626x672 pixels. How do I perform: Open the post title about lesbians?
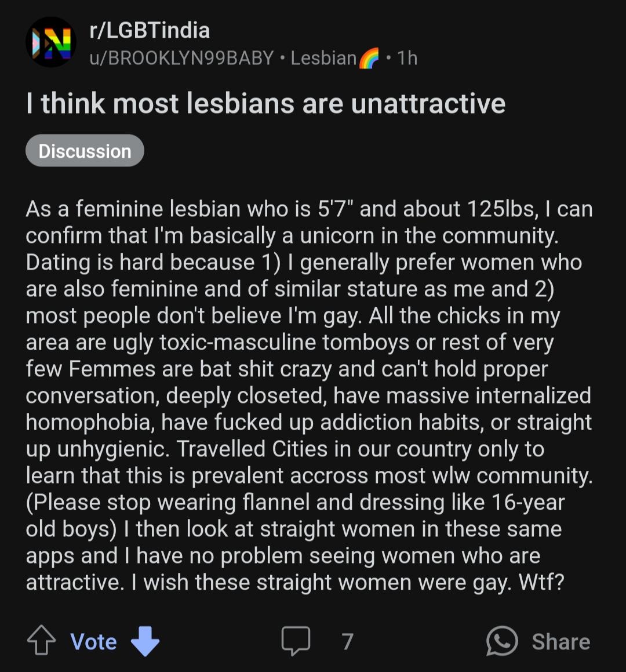[265, 104]
